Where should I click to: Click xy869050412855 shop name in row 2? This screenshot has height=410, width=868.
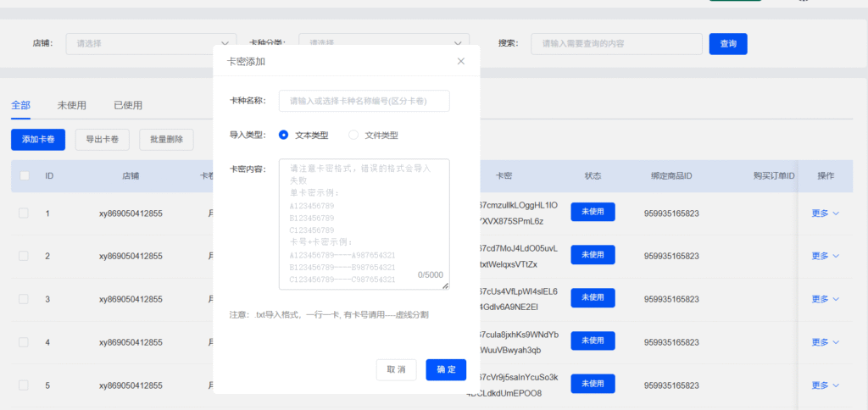pos(131,256)
